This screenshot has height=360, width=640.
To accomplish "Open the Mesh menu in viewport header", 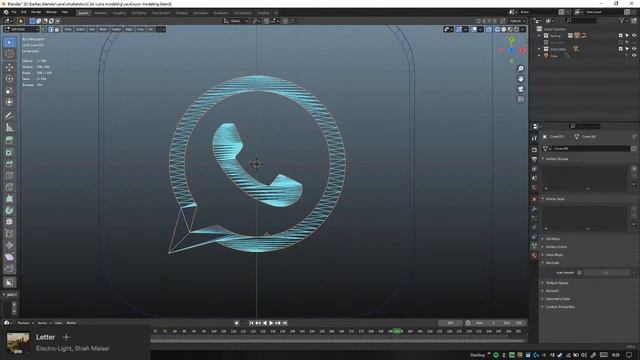I will [103, 29].
